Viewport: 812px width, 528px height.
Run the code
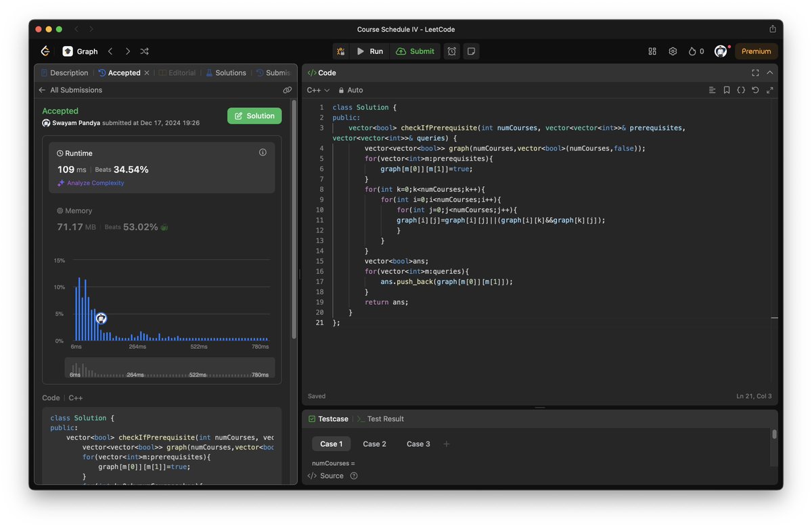coord(370,51)
